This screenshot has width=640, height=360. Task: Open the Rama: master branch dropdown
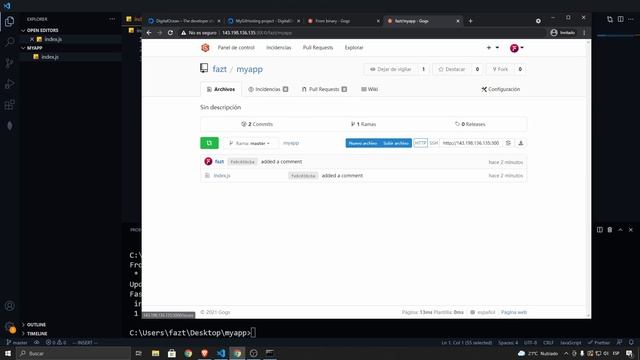coord(250,143)
